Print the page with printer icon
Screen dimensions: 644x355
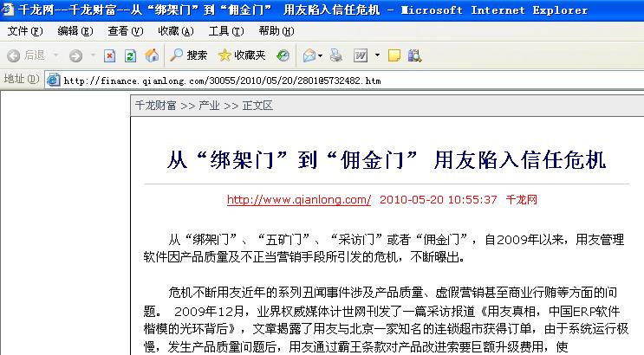(x=336, y=55)
